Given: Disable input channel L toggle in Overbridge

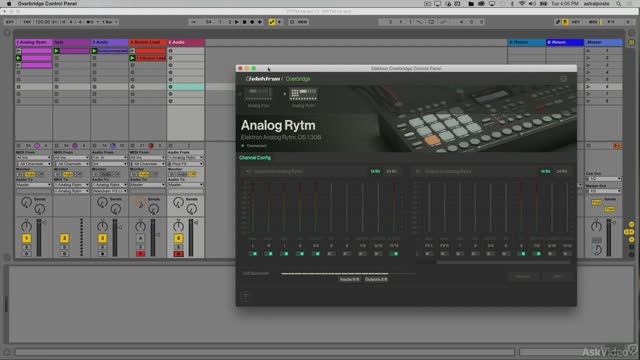Looking at the screenshot, I should tap(253, 254).
